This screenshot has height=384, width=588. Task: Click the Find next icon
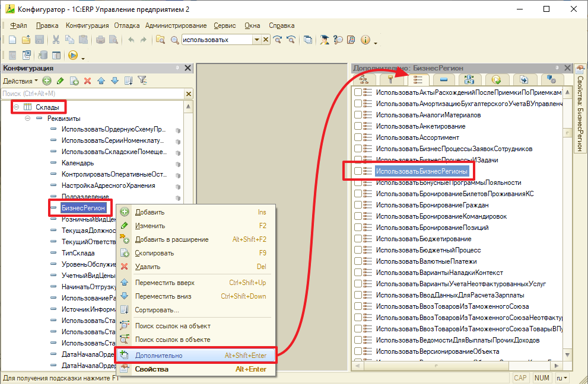[x=278, y=40]
